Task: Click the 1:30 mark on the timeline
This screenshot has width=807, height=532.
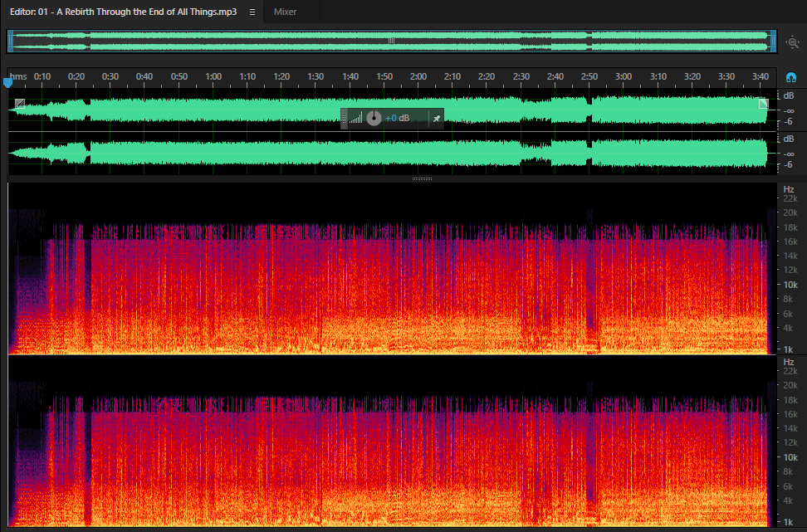Action: coord(315,76)
